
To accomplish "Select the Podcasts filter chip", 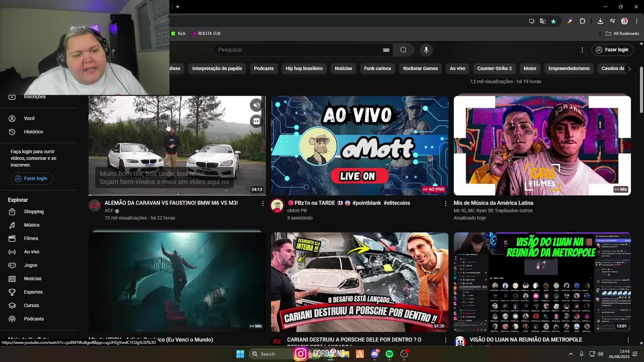I will pyautogui.click(x=264, y=68).
